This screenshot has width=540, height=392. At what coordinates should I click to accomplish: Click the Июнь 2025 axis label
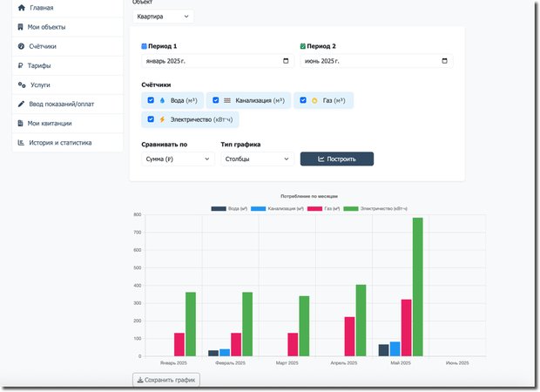pos(457,362)
